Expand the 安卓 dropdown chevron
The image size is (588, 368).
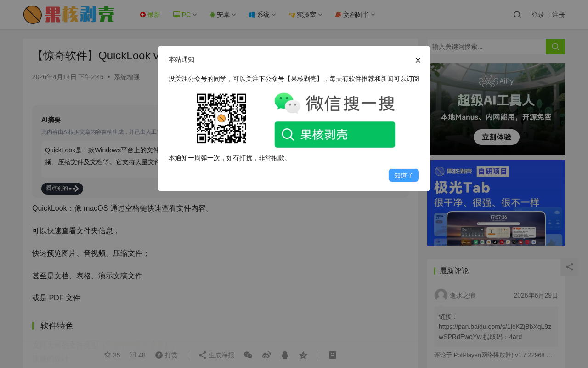click(x=234, y=15)
